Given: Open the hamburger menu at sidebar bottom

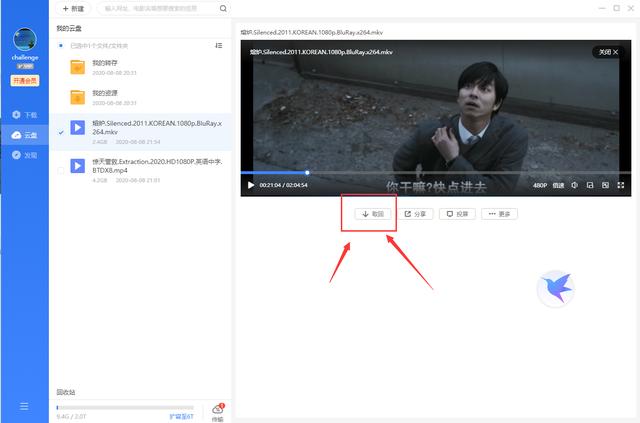Looking at the screenshot, I should (x=24, y=405).
